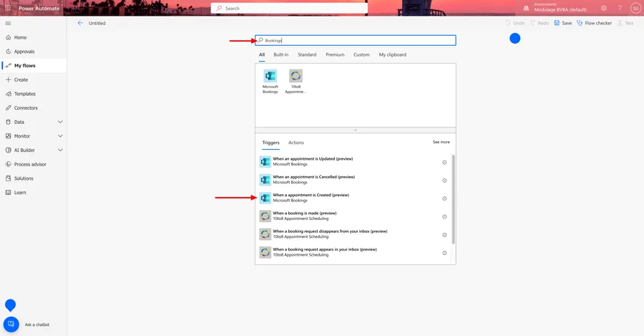Choose booking request disappears from inbox trigger

(354, 234)
